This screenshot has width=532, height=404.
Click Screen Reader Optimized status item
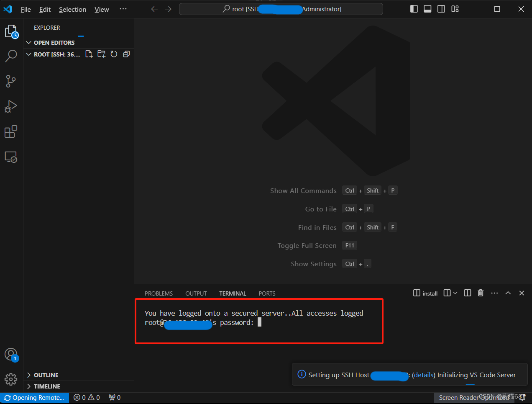click(474, 398)
